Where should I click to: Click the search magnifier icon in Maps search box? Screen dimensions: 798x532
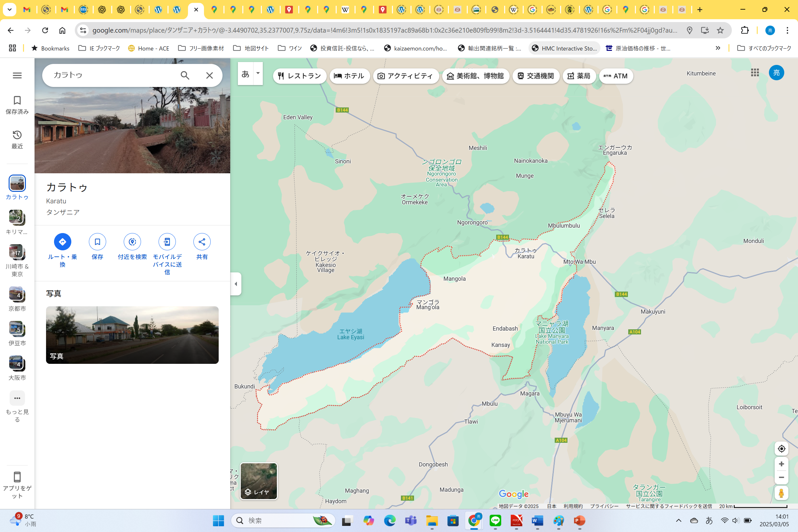[x=184, y=75]
